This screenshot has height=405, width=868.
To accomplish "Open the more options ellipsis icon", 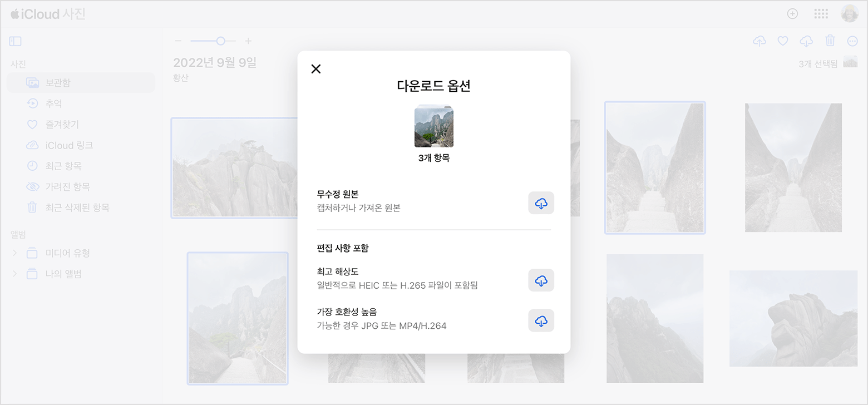I will point(852,41).
